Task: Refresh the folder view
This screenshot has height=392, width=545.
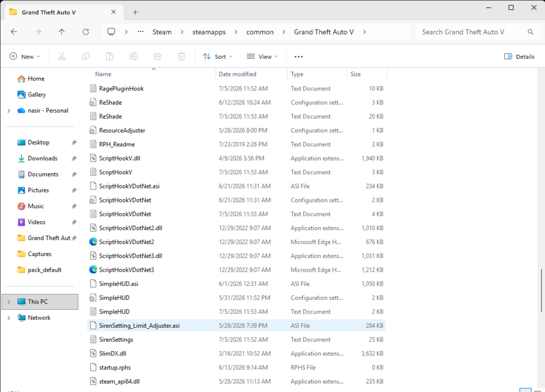Action: [86, 32]
